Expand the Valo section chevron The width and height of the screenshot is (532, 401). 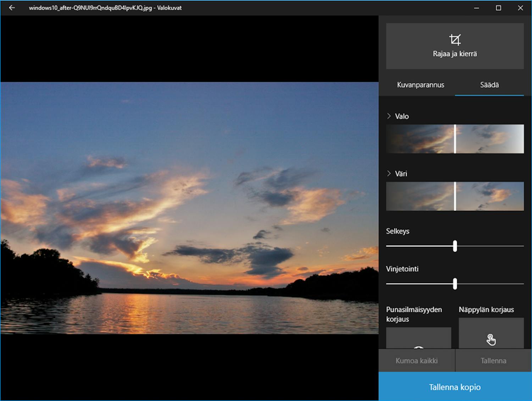(389, 116)
